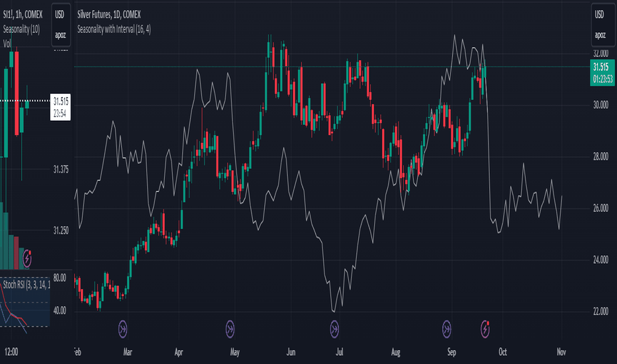
Task: Click the green 31.515 current price label
Action: point(602,73)
